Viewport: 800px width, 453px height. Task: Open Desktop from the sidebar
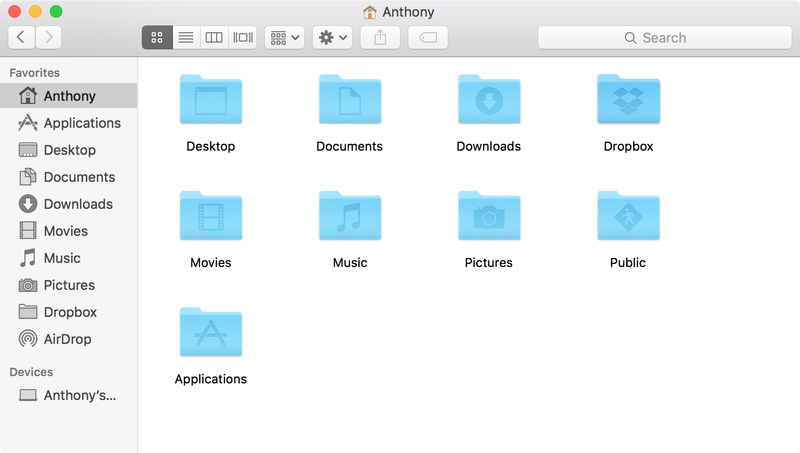click(69, 150)
